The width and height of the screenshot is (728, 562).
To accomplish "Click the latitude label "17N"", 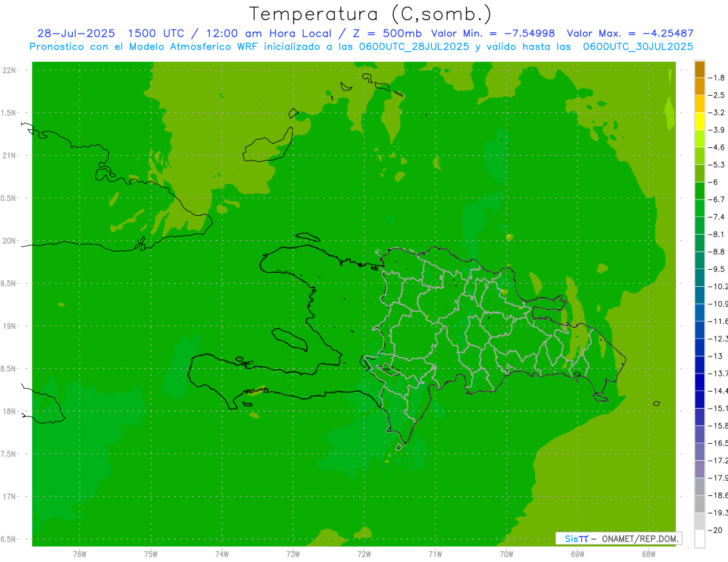I will 10,497.
